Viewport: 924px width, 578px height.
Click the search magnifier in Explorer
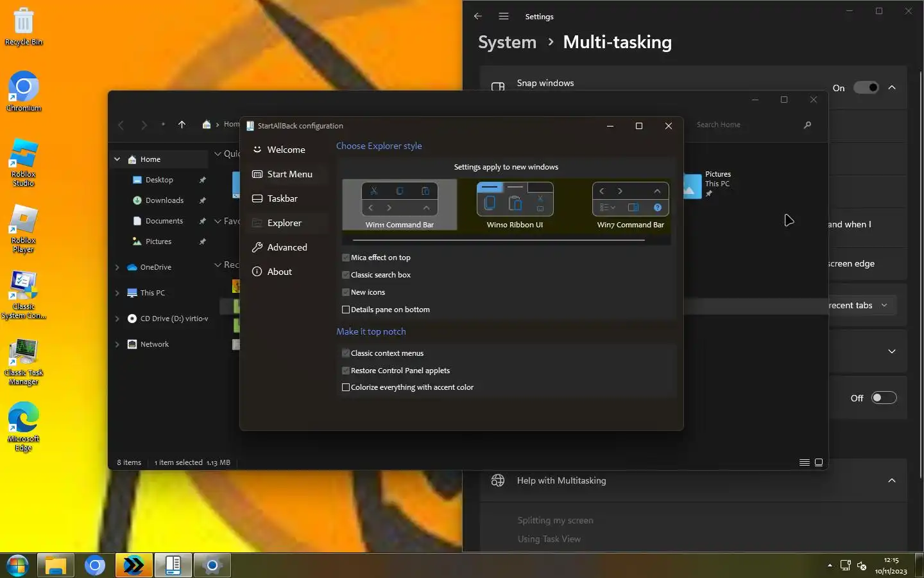[x=807, y=125]
